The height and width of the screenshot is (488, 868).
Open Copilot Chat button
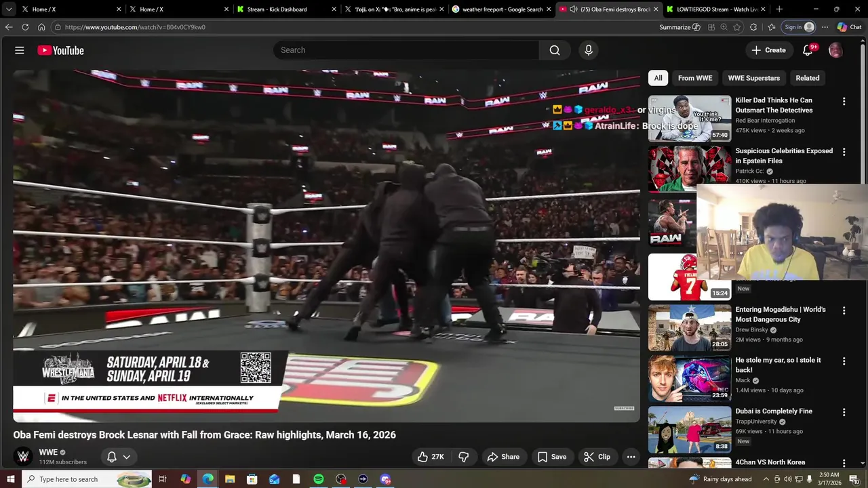849,27
